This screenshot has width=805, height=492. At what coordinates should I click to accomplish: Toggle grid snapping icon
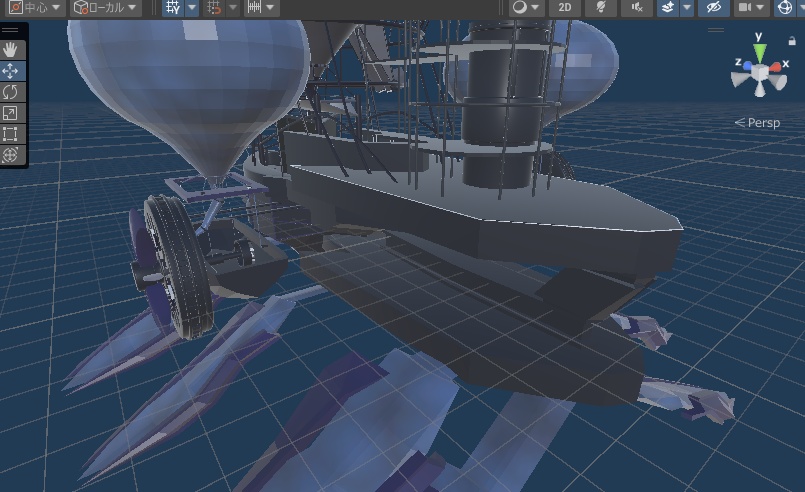coord(215,8)
